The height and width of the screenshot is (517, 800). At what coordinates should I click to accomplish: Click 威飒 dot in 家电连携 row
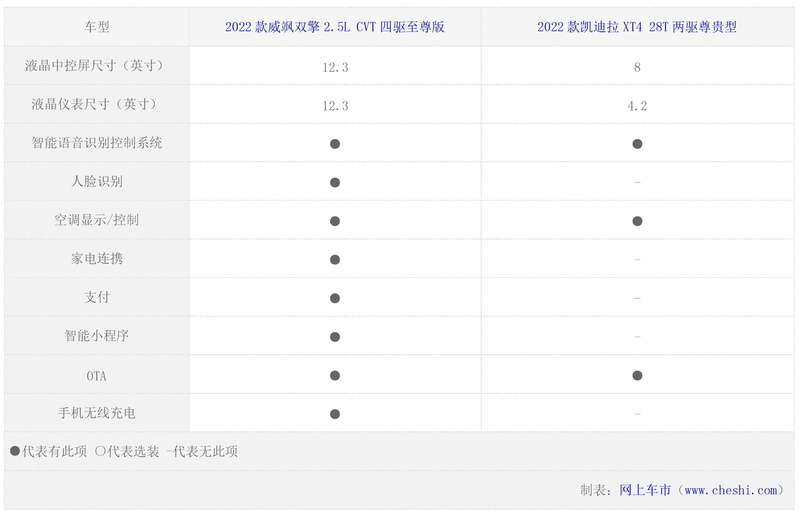[335, 260]
